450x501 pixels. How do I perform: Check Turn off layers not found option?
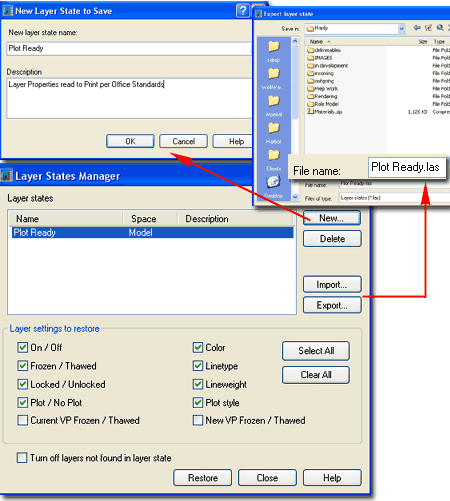(22, 457)
